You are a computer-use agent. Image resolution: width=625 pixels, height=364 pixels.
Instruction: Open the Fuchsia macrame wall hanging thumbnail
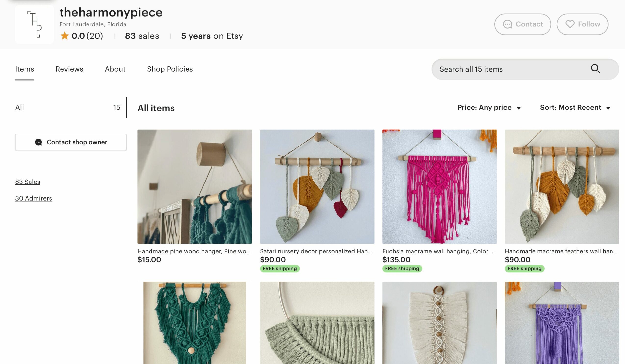pyautogui.click(x=439, y=186)
